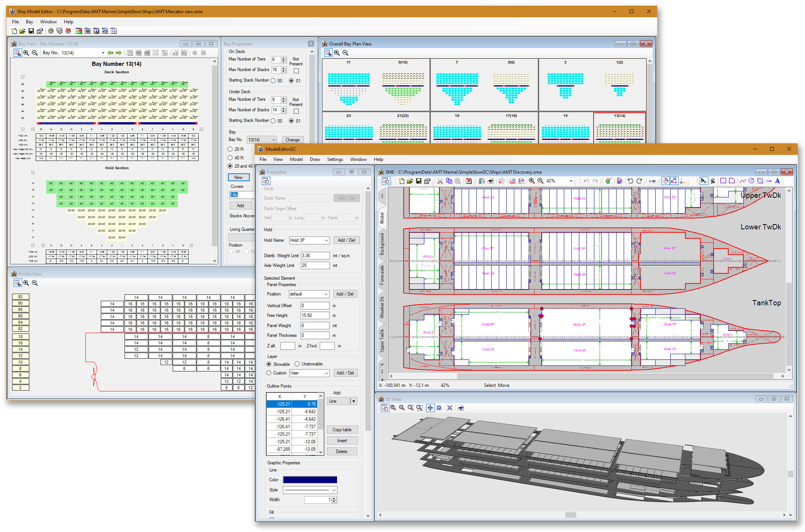Click zoom window icon in 3D View toolbar

419,408
